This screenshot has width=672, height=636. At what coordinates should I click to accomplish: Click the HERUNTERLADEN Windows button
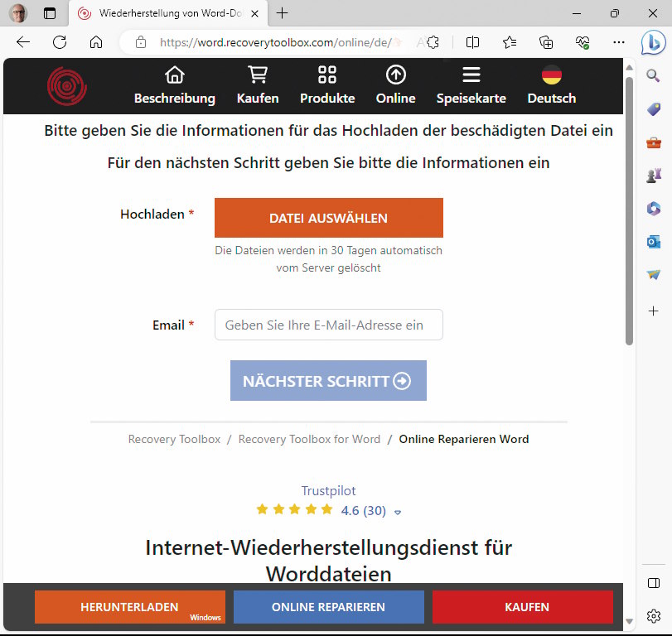[130, 607]
